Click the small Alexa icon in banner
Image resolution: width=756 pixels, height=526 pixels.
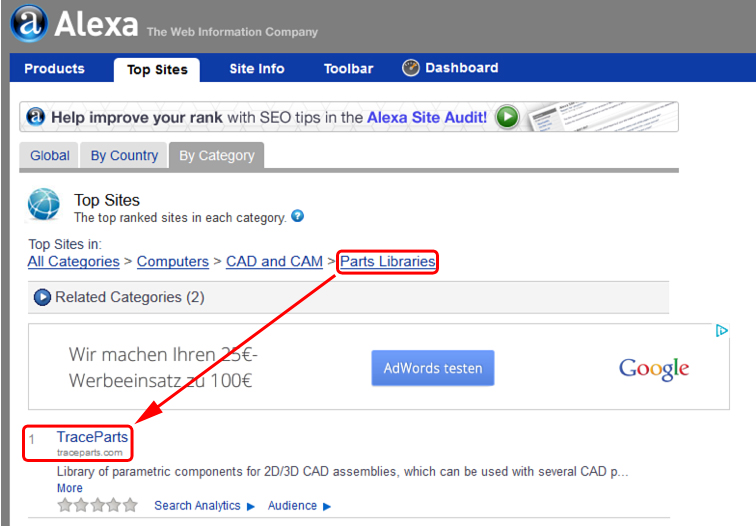click(36, 117)
